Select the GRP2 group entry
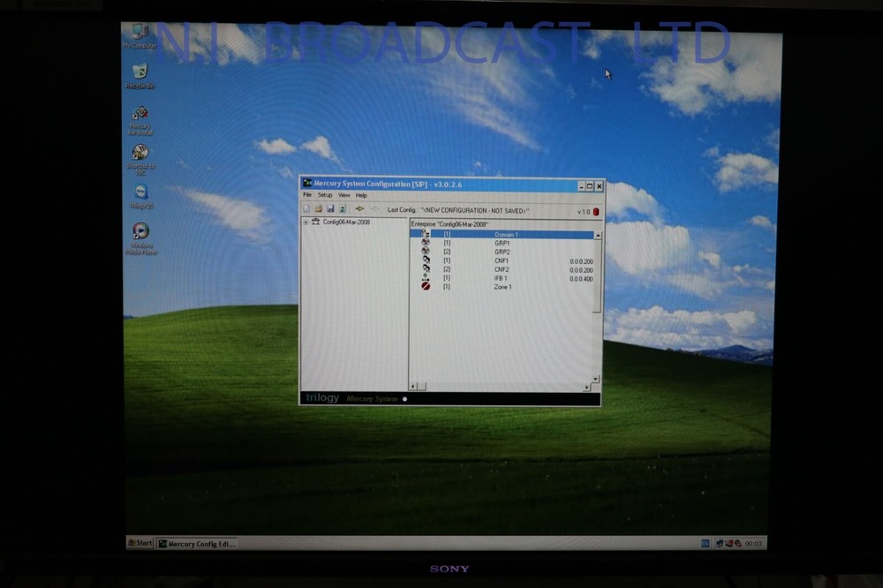883x588 pixels. point(502,253)
